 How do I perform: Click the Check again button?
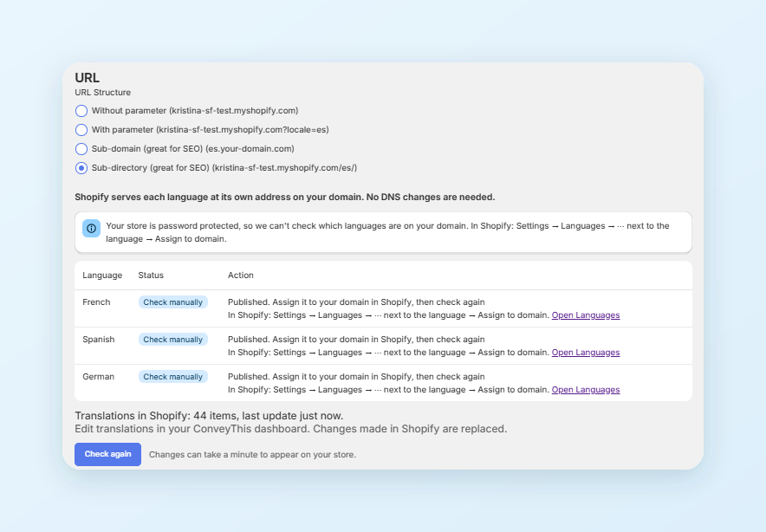(x=108, y=454)
